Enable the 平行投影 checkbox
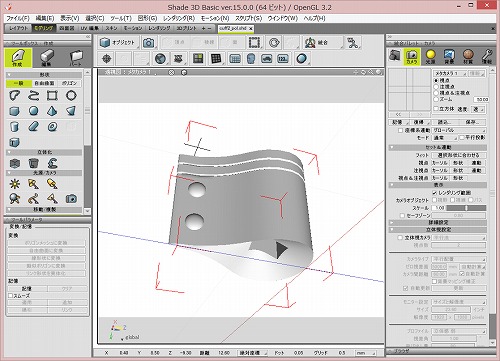 pos(462,137)
